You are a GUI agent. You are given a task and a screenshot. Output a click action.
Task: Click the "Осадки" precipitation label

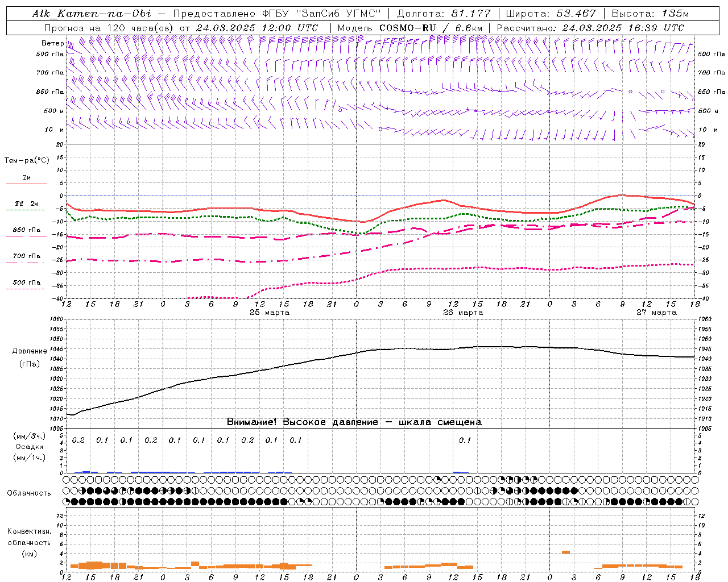coord(30,447)
